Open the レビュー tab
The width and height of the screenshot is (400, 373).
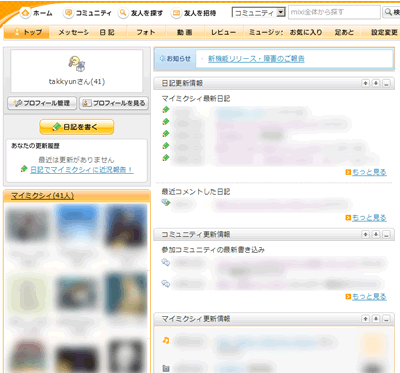point(223,32)
